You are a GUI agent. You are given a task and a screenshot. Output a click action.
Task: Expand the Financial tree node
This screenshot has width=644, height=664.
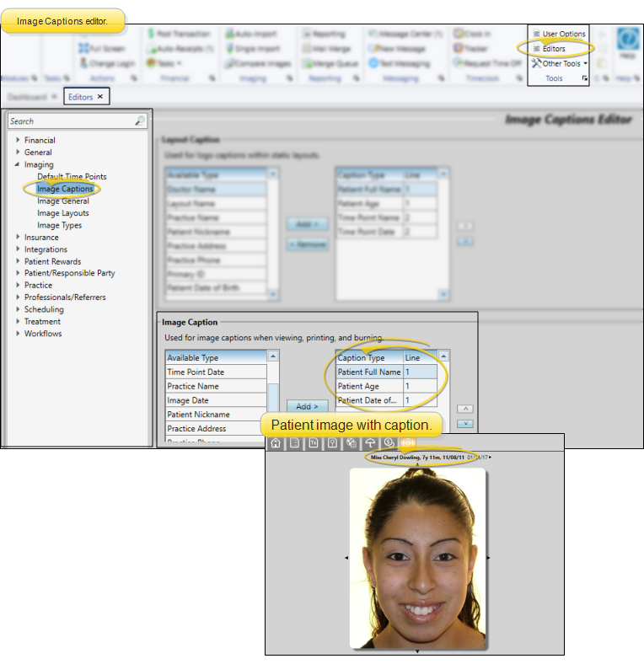click(x=18, y=140)
